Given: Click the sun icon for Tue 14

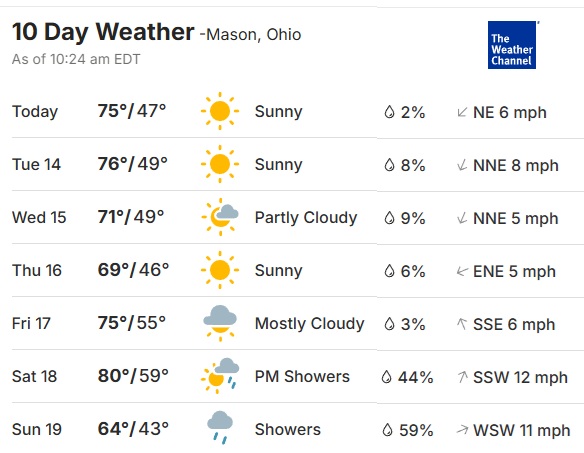Looking at the screenshot, I should point(220,164).
